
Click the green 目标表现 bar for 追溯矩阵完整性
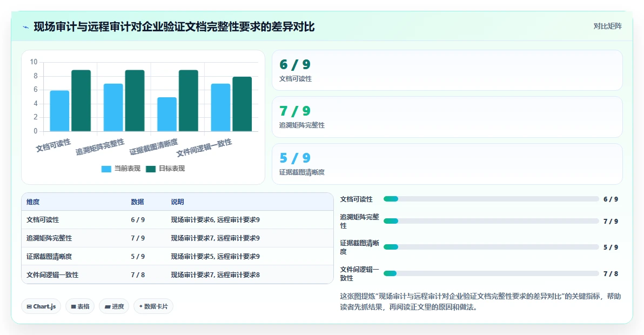(x=135, y=100)
